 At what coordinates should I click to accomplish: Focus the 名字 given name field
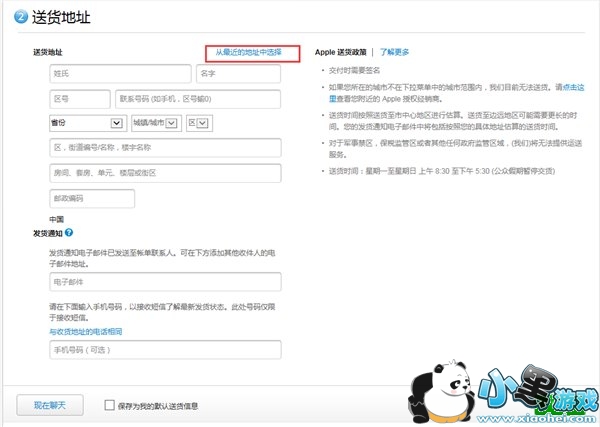[x=238, y=74]
